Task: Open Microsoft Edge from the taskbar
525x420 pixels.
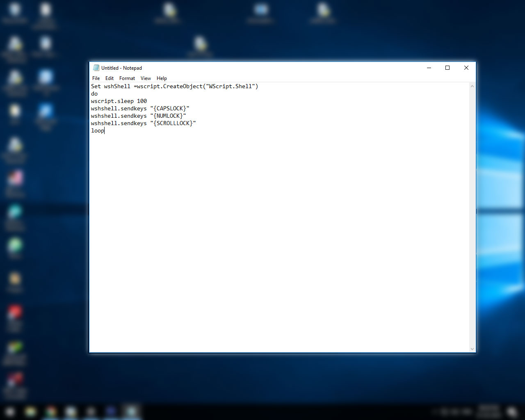Action: [x=111, y=411]
